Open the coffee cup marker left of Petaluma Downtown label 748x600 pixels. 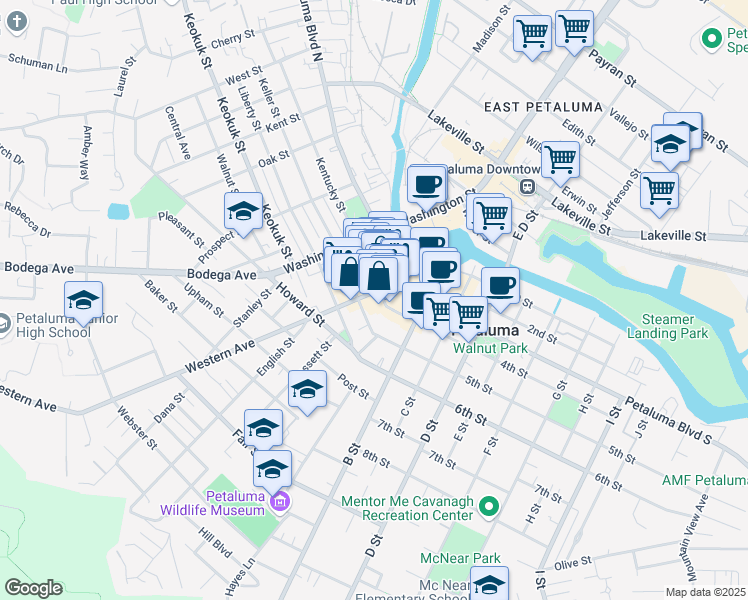[x=427, y=186]
